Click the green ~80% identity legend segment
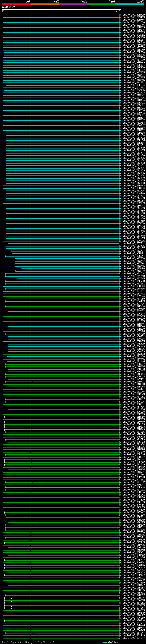Viewport: 146px width, 644px height. click(x=101, y=4)
